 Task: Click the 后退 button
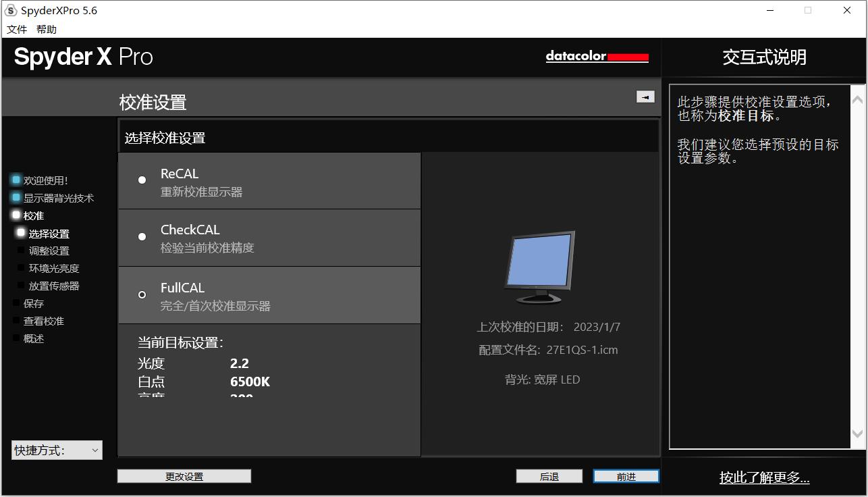tap(549, 476)
